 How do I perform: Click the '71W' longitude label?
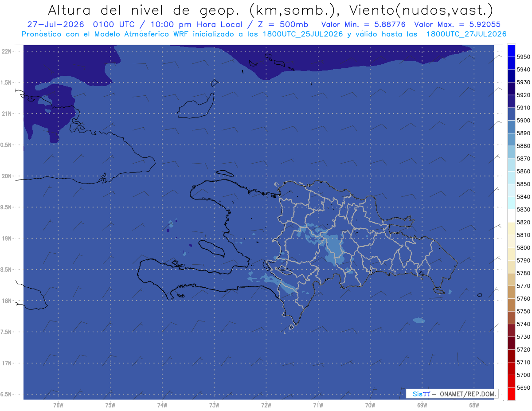318,405
